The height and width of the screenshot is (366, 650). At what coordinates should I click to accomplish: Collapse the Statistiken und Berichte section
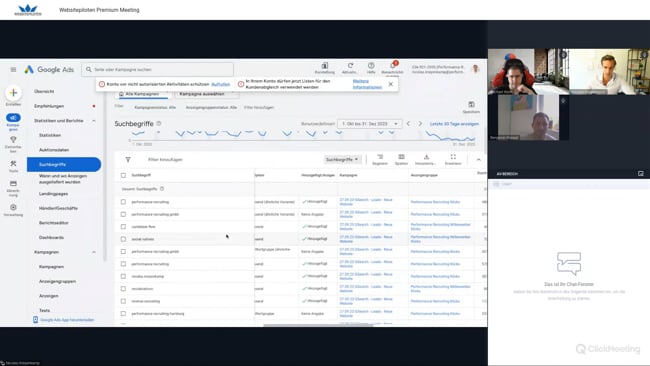click(94, 121)
